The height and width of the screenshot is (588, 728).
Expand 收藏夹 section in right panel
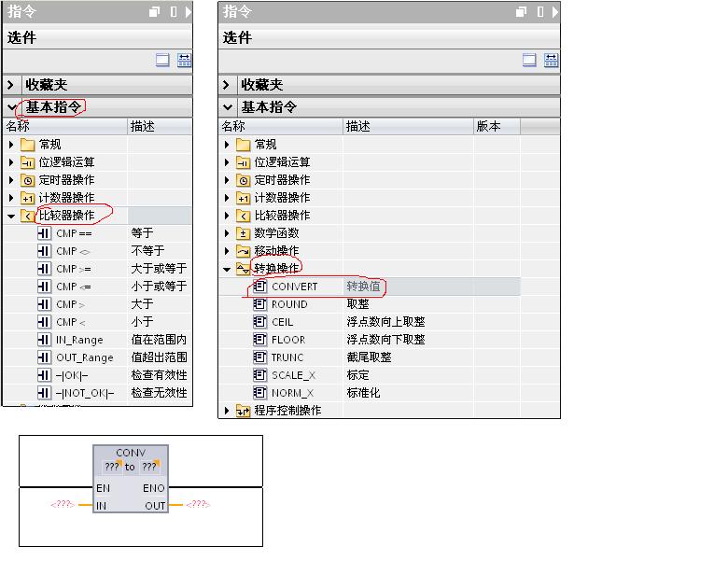(x=227, y=85)
